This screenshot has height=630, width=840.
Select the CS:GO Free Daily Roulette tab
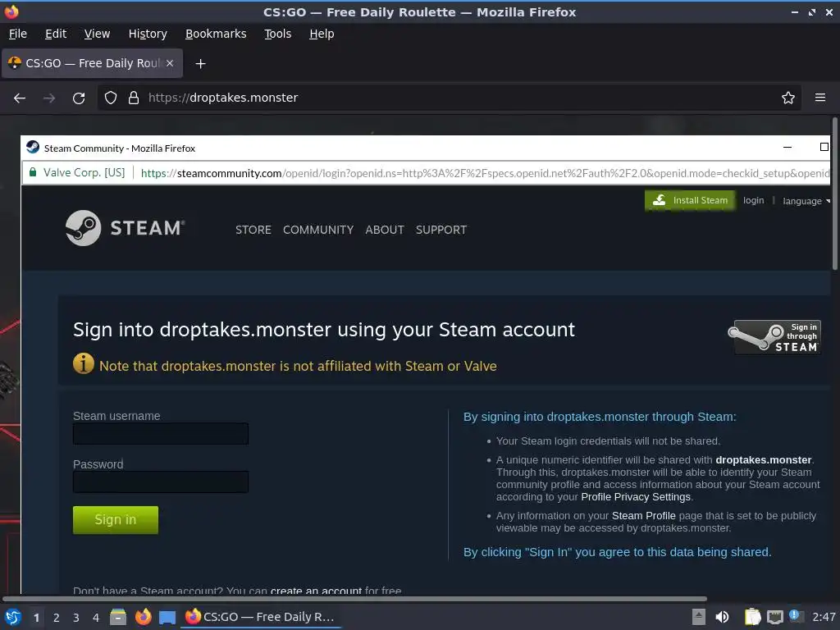pyautogui.click(x=92, y=63)
